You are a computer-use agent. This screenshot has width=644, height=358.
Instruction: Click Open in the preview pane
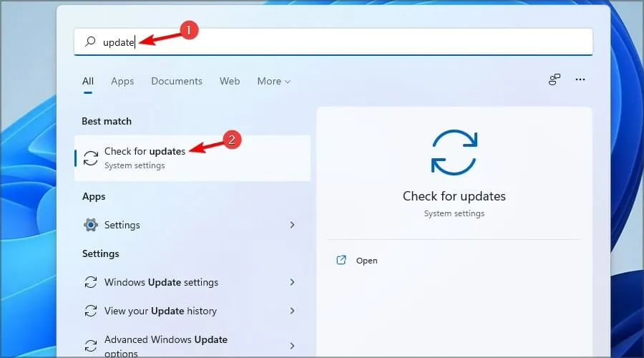366,261
